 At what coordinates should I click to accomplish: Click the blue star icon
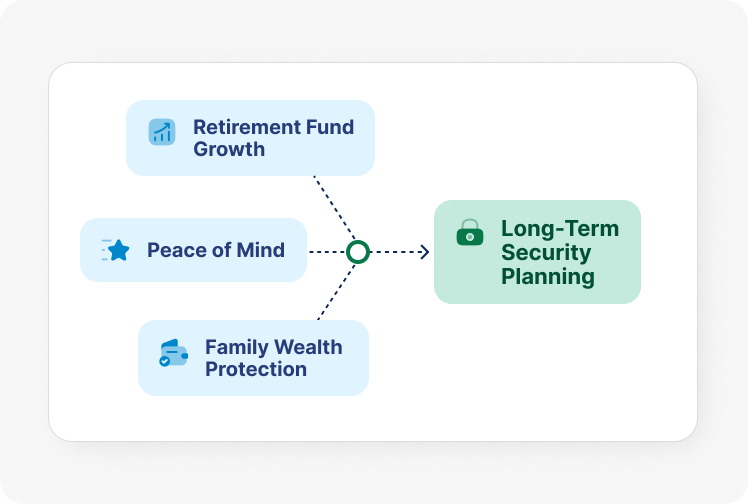[118, 250]
